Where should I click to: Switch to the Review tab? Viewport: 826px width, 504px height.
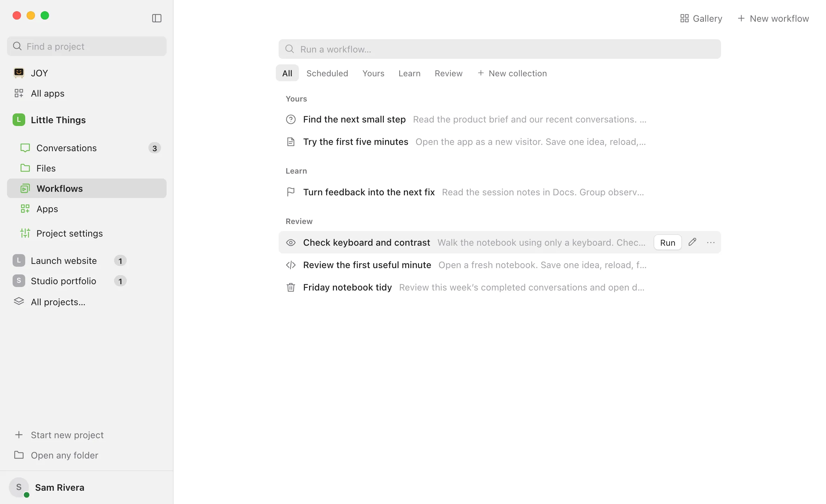(448, 73)
